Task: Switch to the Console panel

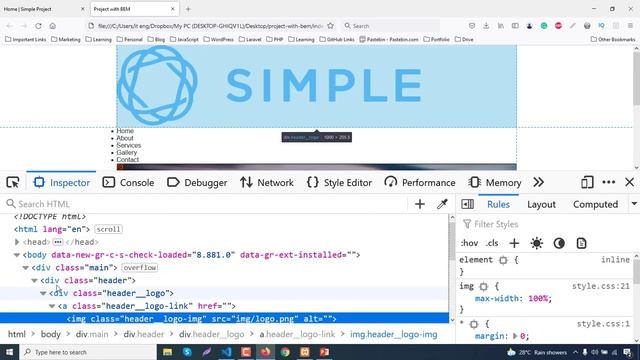Action: point(128,182)
